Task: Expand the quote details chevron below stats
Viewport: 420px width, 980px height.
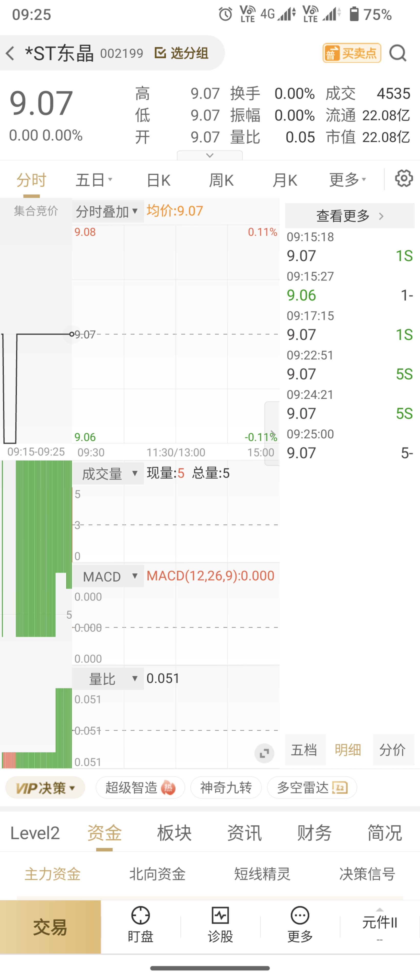Action: (210, 155)
